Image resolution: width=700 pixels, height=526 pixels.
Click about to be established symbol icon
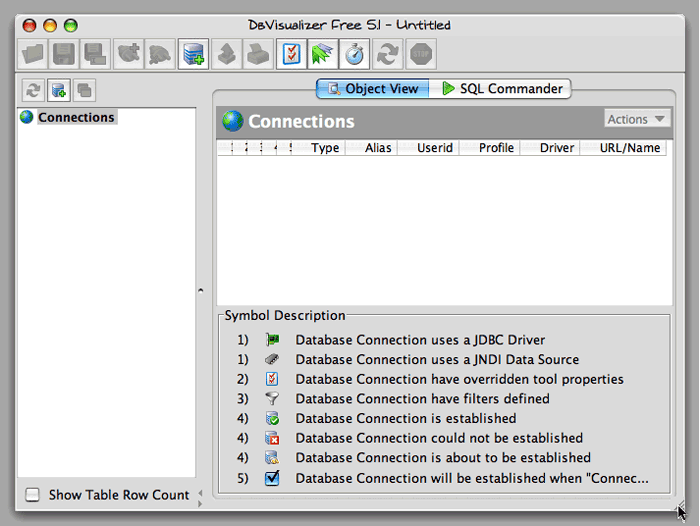point(272,458)
